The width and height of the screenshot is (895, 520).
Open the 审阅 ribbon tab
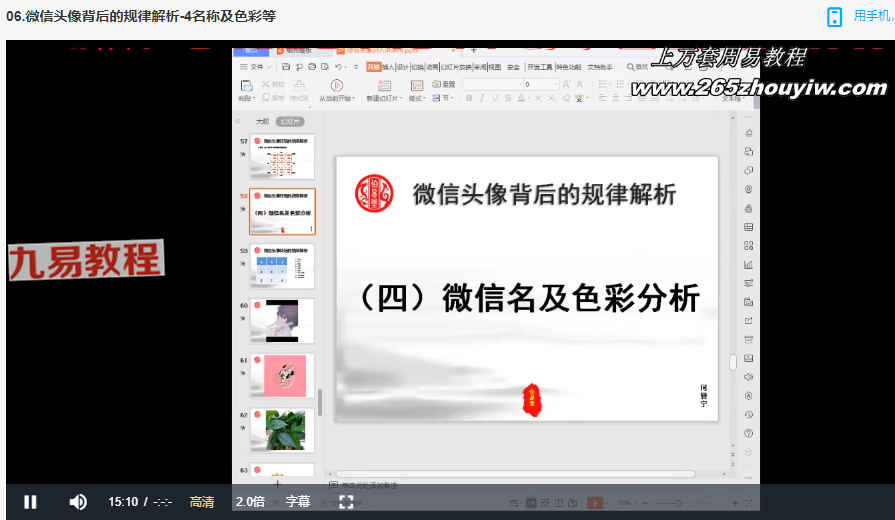click(x=480, y=67)
